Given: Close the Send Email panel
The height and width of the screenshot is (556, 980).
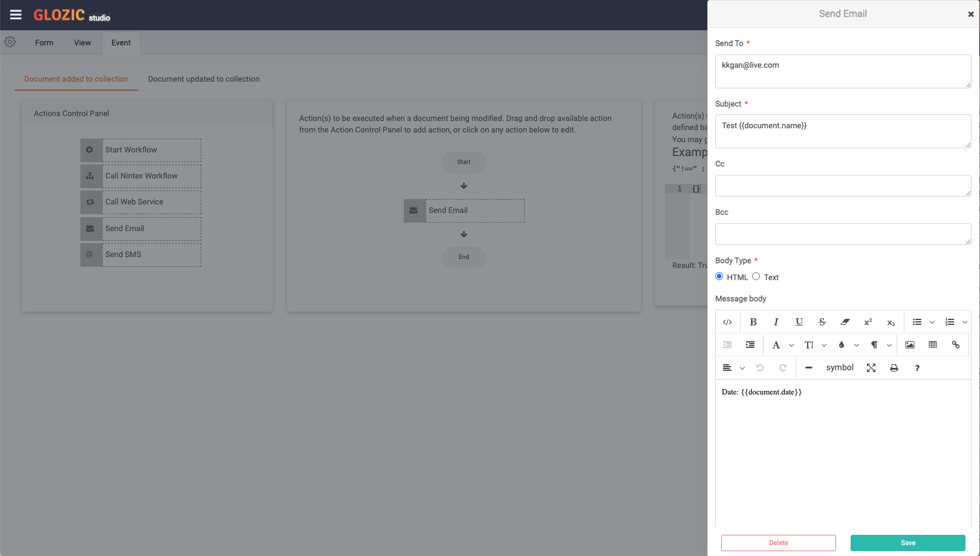Looking at the screenshot, I should click(x=971, y=14).
